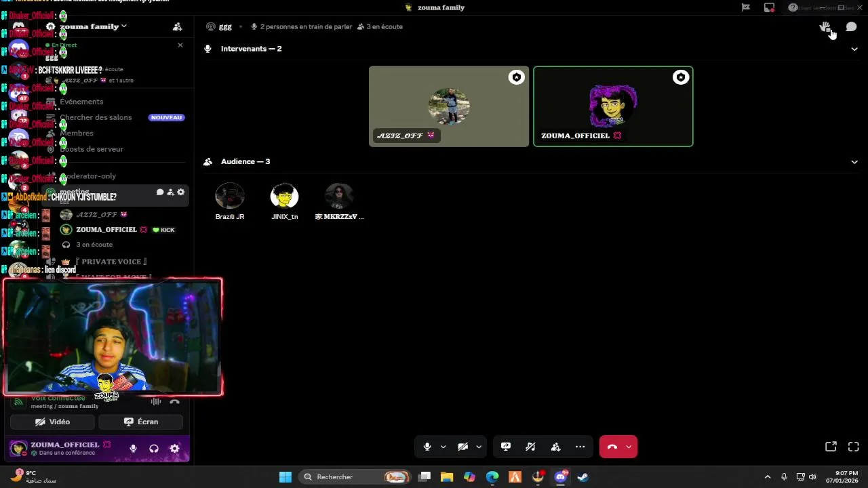Click the title bar screen icon
This screenshot has width=868, height=488.
pyautogui.click(x=769, y=7)
